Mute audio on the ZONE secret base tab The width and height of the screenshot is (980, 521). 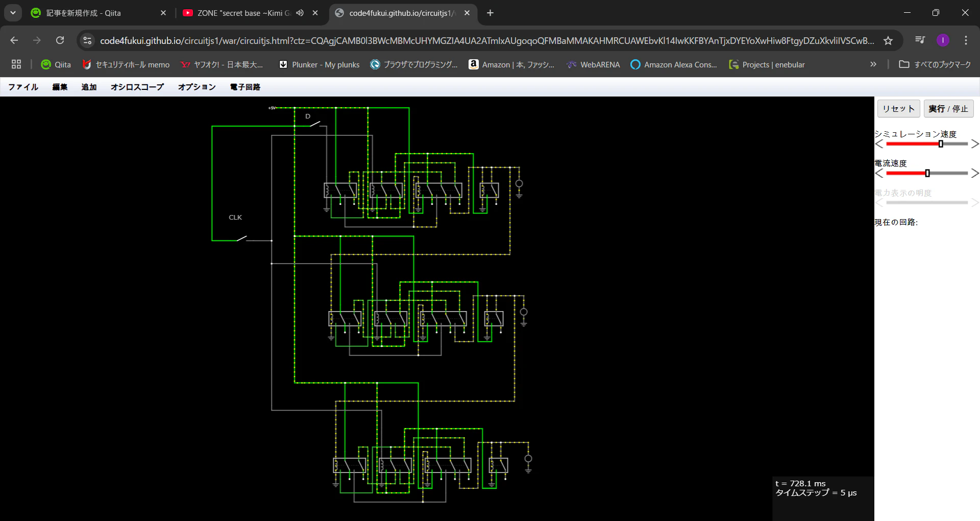[300, 13]
